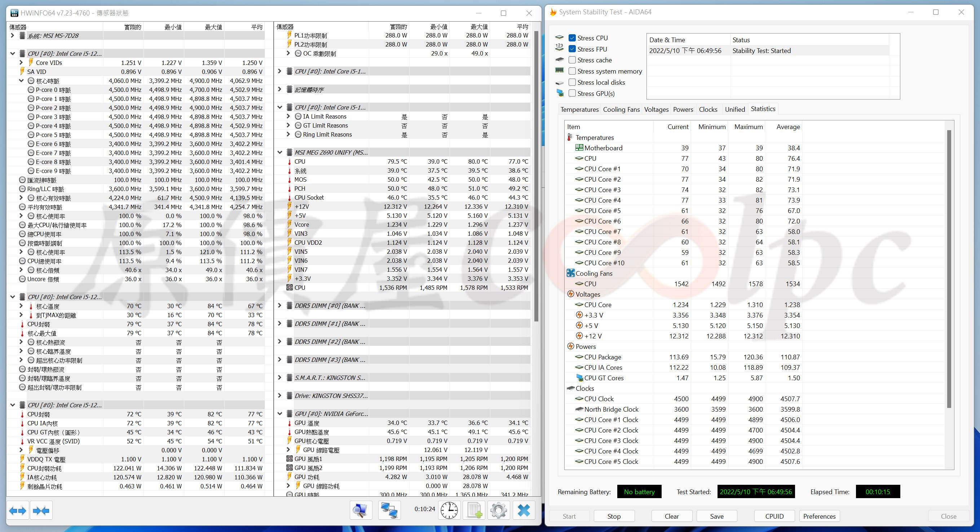Viewport: 980px width, 532px height.
Task: Click the GPU 風扇1 fan icon in HWiNFO
Action: (290, 458)
